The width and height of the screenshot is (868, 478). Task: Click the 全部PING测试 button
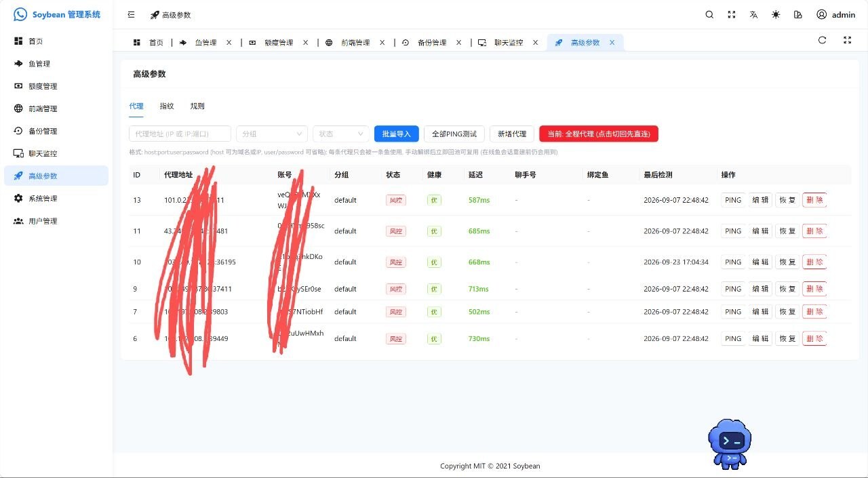point(454,134)
